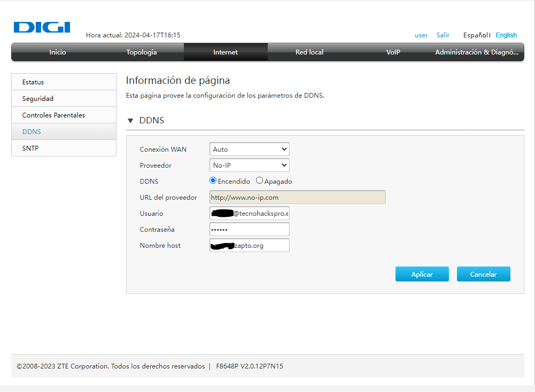Open Administración & Diagnóstico tab
The width and height of the screenshot is (535, 392).
(477, 52)
